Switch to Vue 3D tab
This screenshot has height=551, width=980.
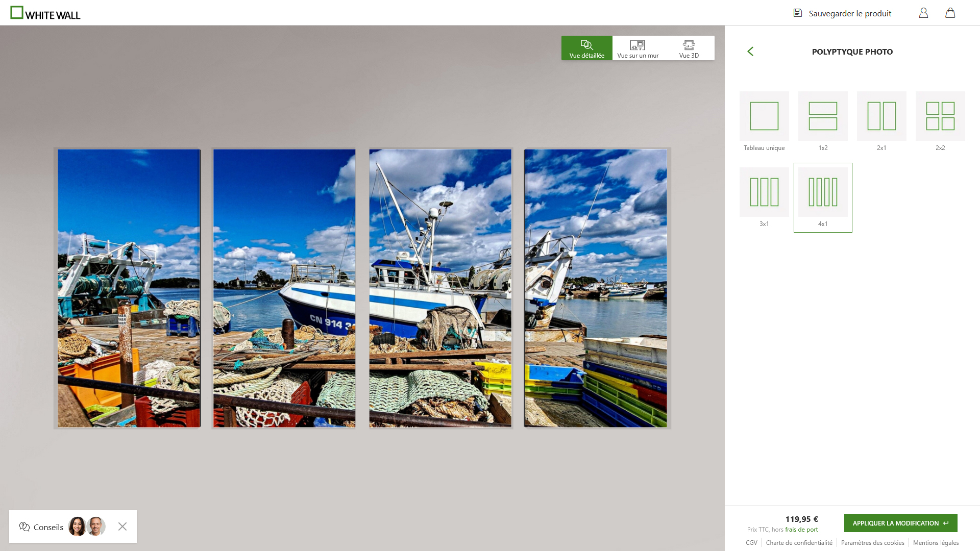pyautogui.click(x=689, y=48)
